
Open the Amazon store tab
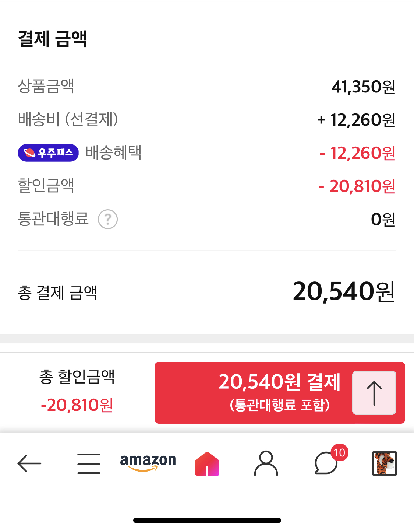(x=148, y=462)
